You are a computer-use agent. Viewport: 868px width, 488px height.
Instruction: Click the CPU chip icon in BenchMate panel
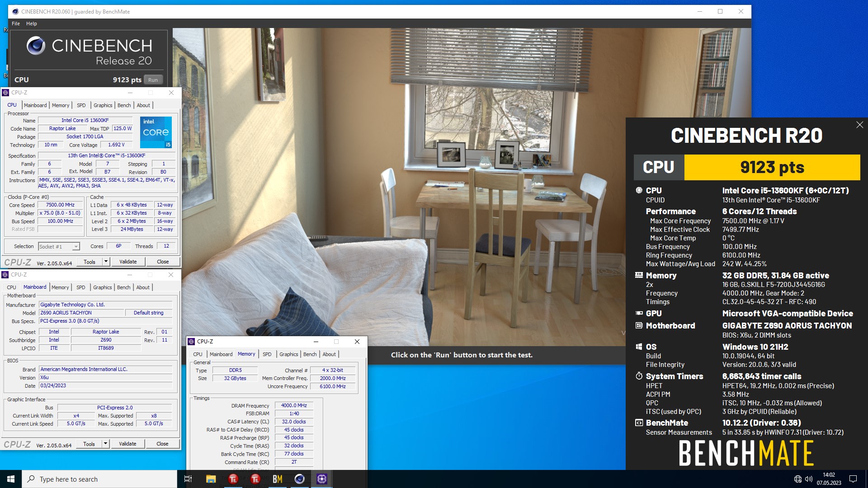tap(639, 190)
